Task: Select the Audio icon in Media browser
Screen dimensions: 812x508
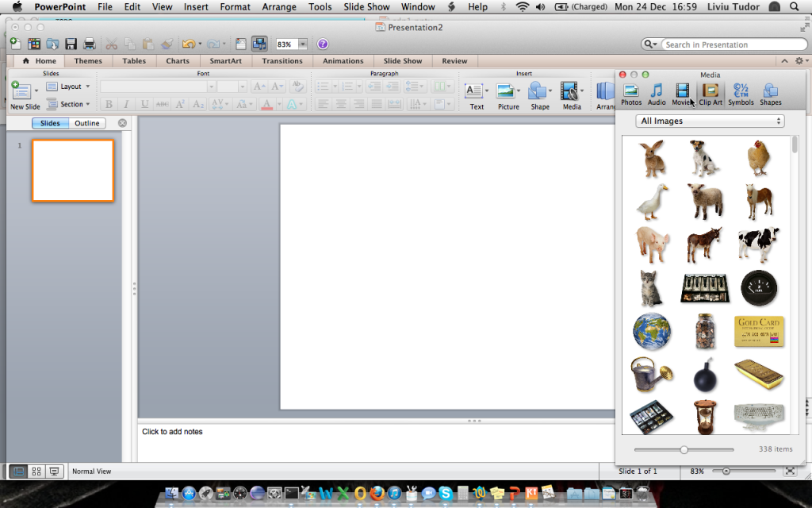Action: pos(657,94)
